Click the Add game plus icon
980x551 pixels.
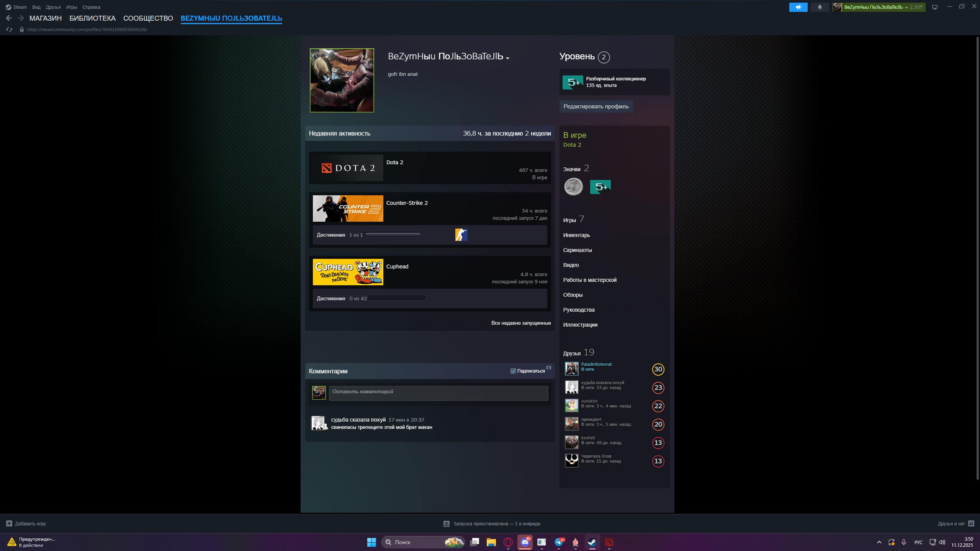tap(9, 523)
